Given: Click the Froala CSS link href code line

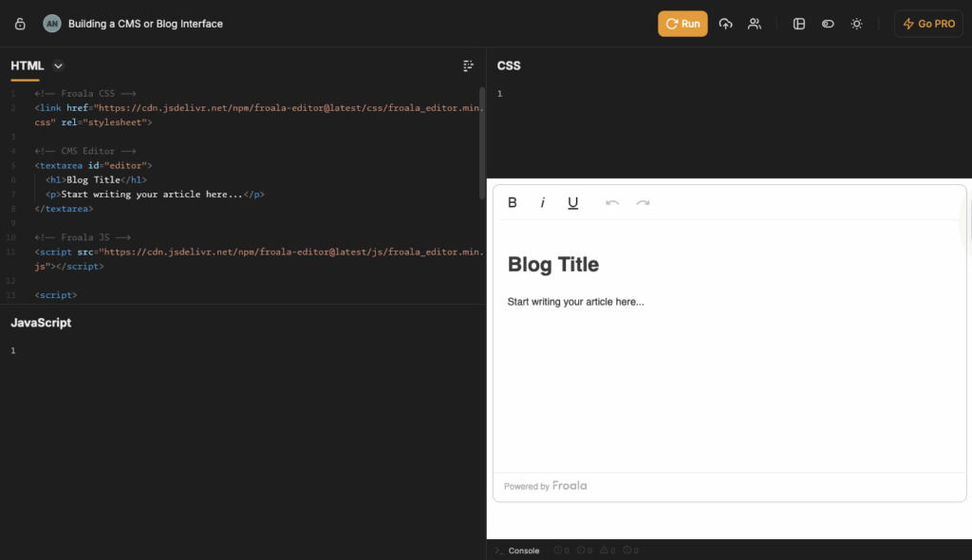Looking at the screenshot, I should click(259, 116).
